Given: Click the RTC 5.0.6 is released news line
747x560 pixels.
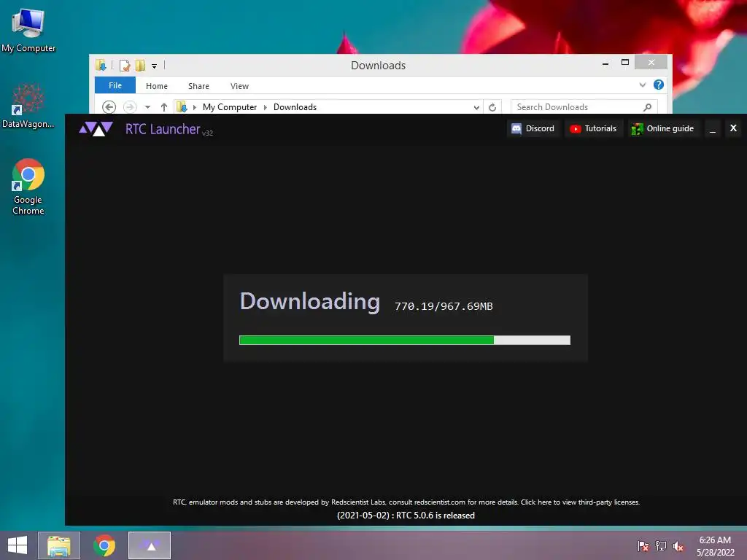Looking at the screenshot, I should [x=406, y=516].
